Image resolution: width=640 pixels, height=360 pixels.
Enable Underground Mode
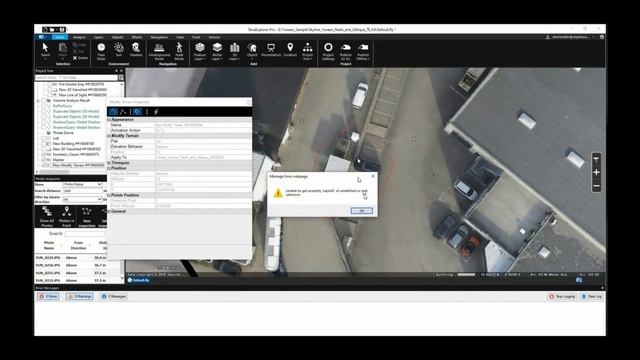159,51
